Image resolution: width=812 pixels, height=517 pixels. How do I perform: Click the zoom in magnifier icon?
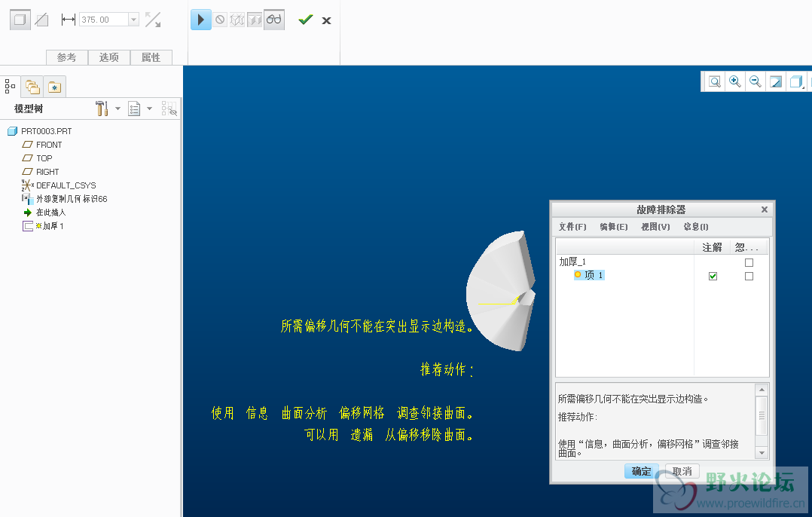coord(735,81)
